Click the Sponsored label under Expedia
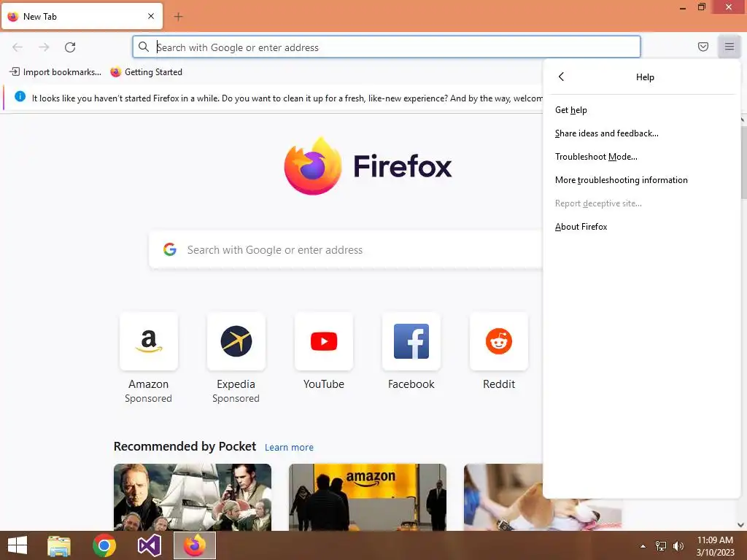The width and height of the screenshot is (747, 560). click(x=236, y=398)
